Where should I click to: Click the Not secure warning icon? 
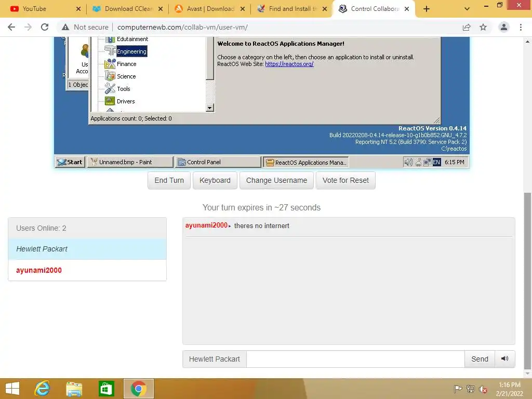(65, 27)
